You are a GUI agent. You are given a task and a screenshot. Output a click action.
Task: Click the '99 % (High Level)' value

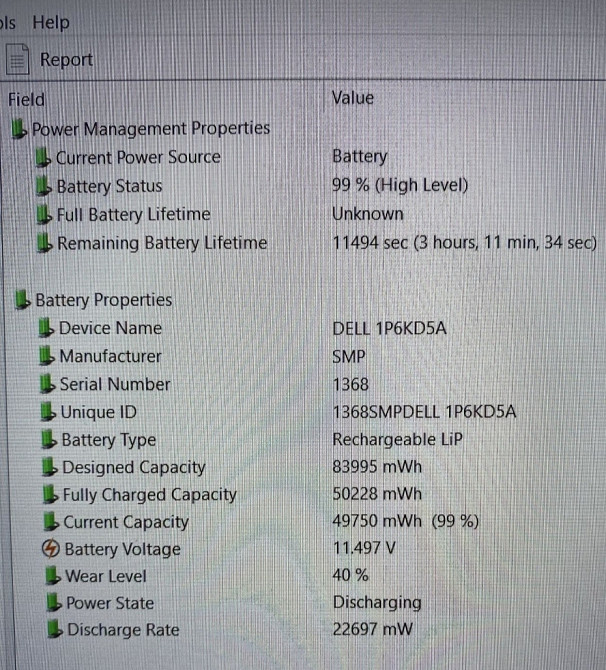pyautogui.click(x=400, y=185)
